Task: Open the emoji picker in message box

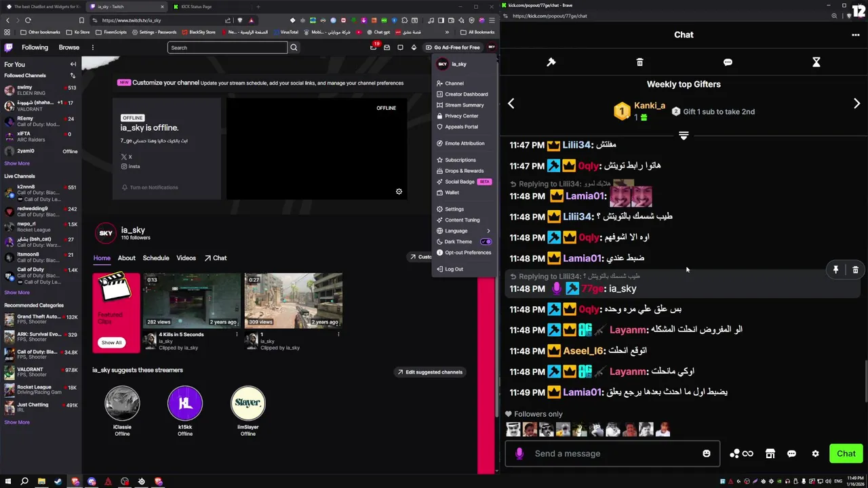Action: coord(707,453)
